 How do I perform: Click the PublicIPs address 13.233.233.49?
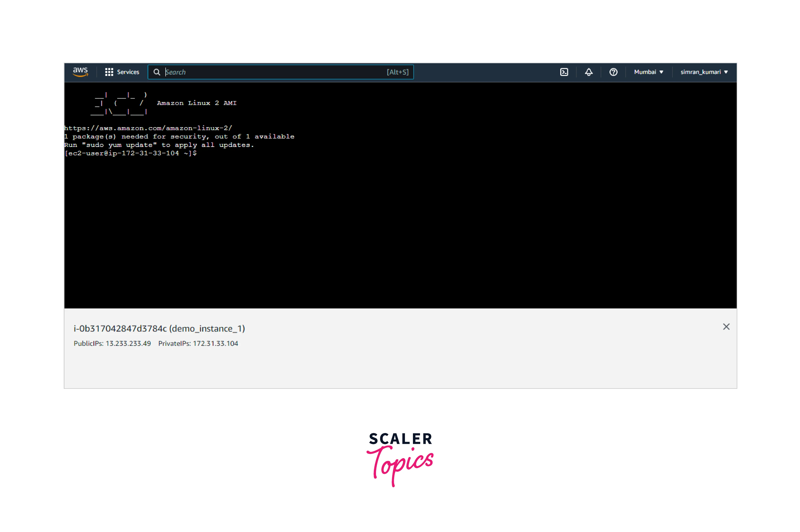(128, 343)
